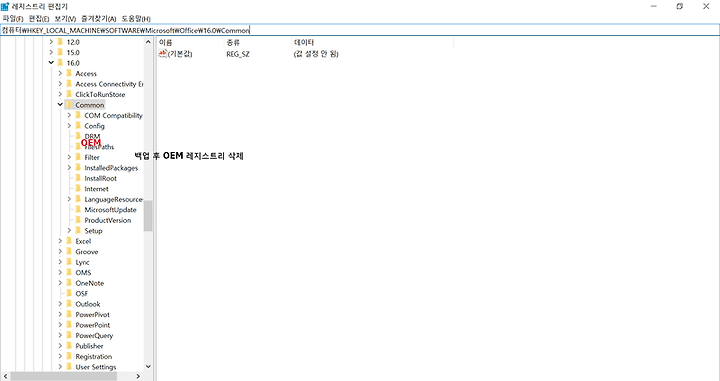Click the Config folder icon

click(x=78, y=126)
